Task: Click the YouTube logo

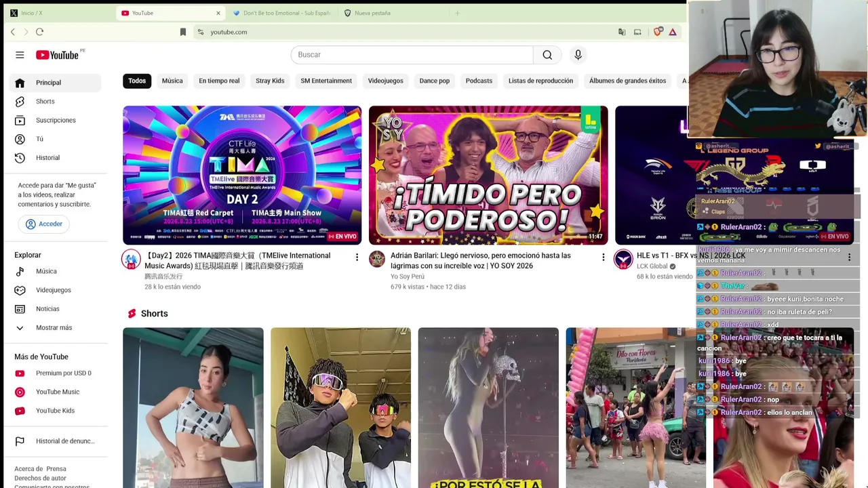Action: coord(58,55)
